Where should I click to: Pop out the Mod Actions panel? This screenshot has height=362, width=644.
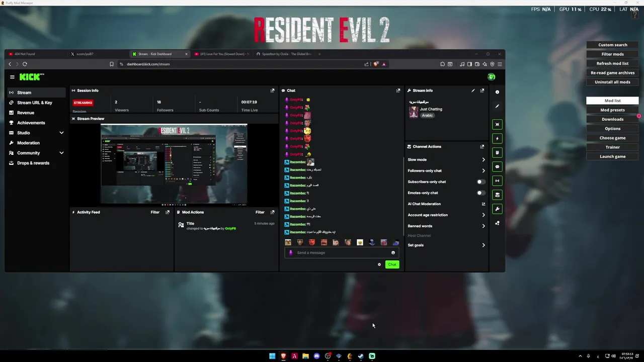[x=273, y=212]
